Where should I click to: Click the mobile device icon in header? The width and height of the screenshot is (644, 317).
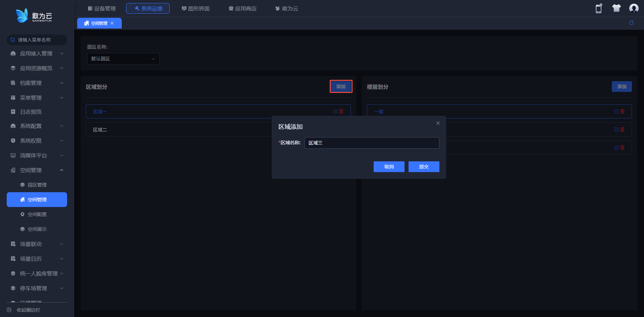click(599, 8)
